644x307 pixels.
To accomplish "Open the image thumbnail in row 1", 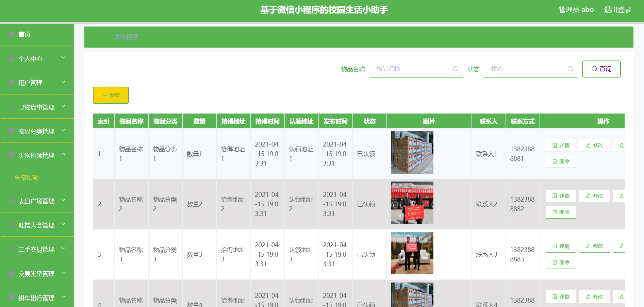I will (412, 153).
